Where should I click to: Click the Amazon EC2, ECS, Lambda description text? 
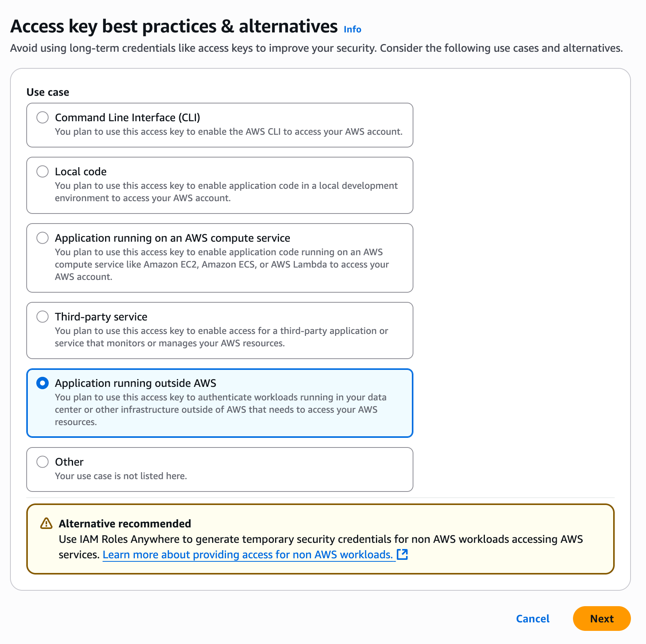(222, 264)
